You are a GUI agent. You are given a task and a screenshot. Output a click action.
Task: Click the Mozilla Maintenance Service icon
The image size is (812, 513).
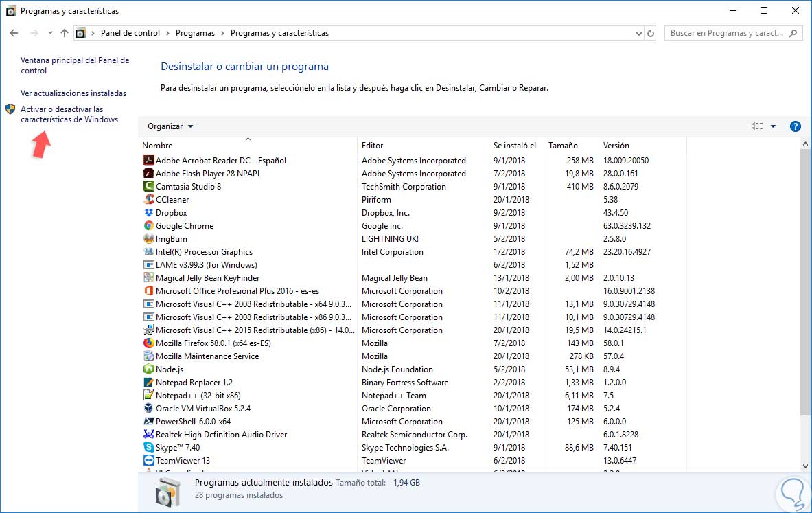point(149,356)
